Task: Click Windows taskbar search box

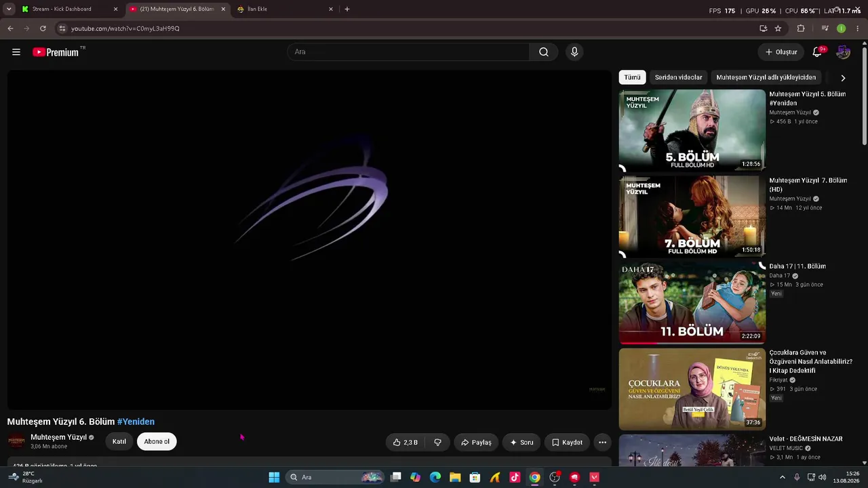Action: tap(335, 477)
